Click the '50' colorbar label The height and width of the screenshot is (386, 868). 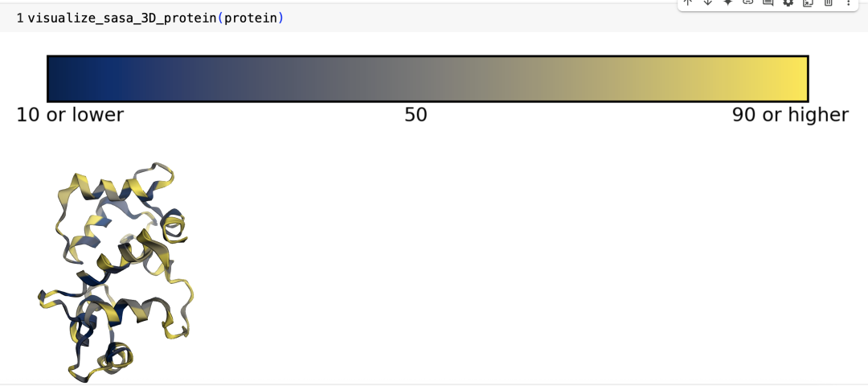pos(416,115)
